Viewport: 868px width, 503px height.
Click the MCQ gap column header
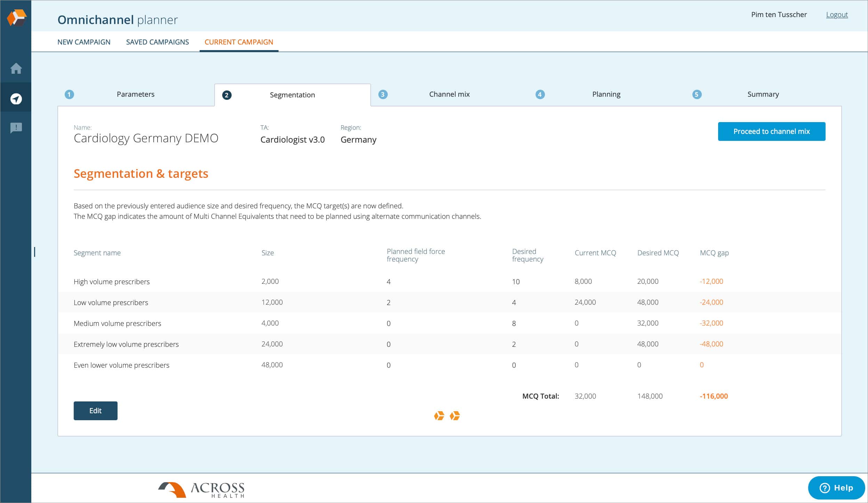tap(714, 253)
